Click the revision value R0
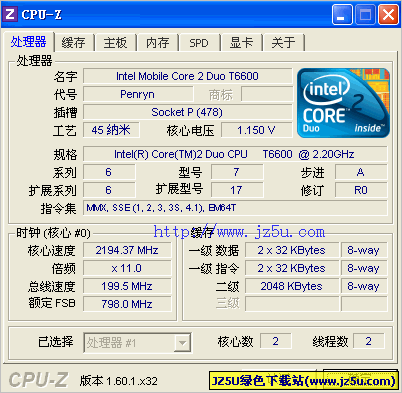402x393 pixels. coord(361,190)
